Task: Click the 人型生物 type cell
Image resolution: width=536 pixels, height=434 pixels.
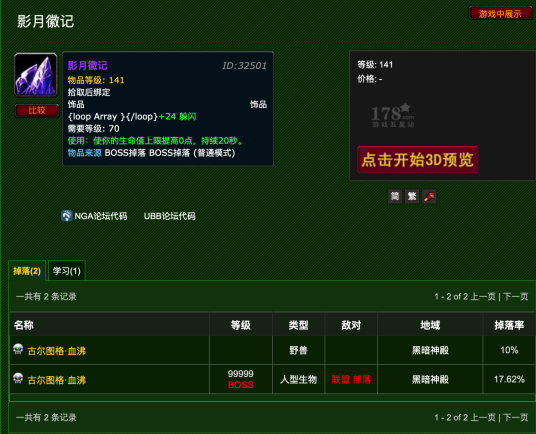Action: (298, 379)
